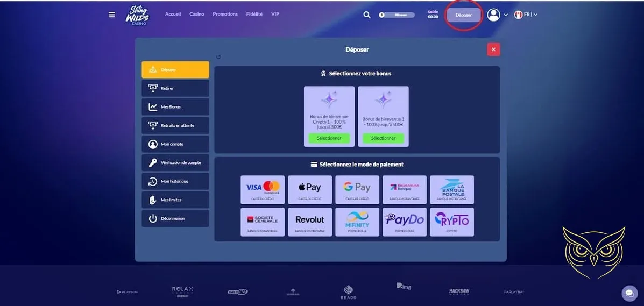Choose PayDo wallet payment method
The width and height of the screenshot is (644, 306).
click(x=405, y=222)
